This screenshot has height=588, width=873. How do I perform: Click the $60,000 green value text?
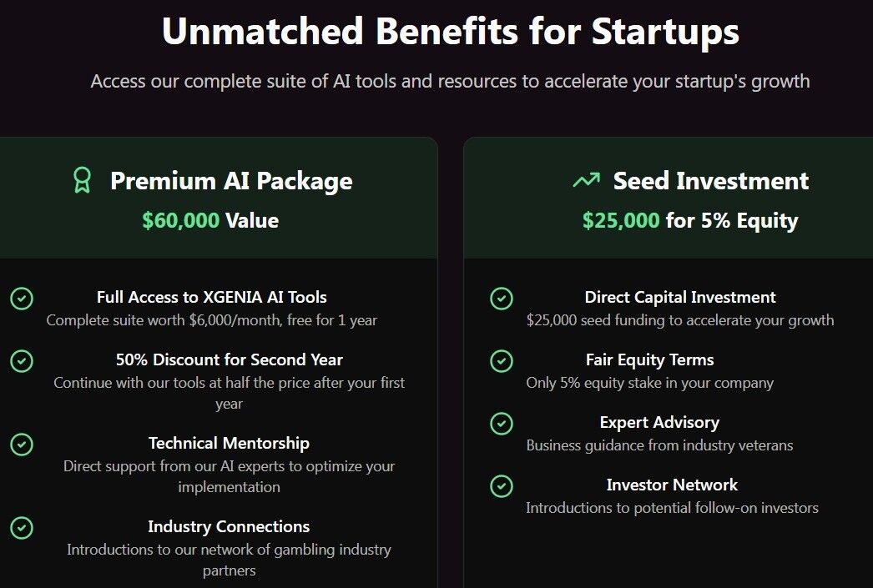(x=181, y=220)
